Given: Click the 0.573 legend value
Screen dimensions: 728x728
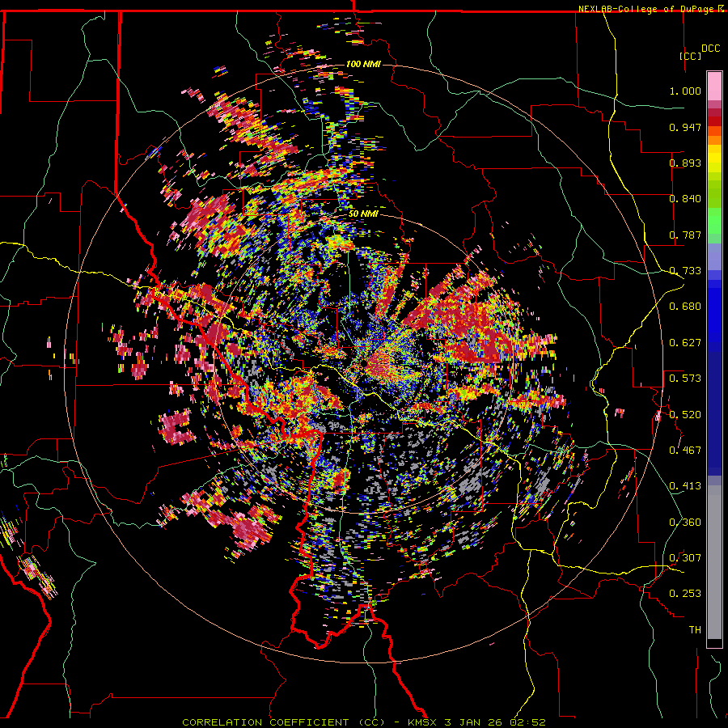Looking at the screenshot, I should (685, 379).
